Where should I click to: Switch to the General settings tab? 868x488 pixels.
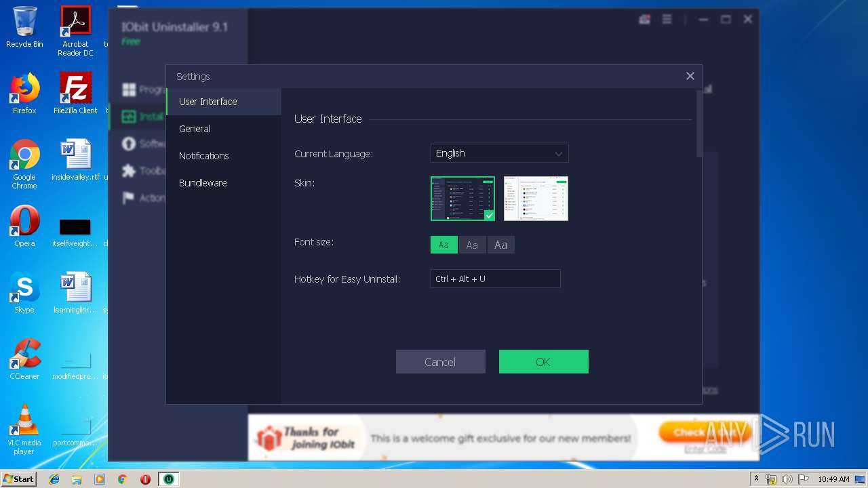click(224, 129)
